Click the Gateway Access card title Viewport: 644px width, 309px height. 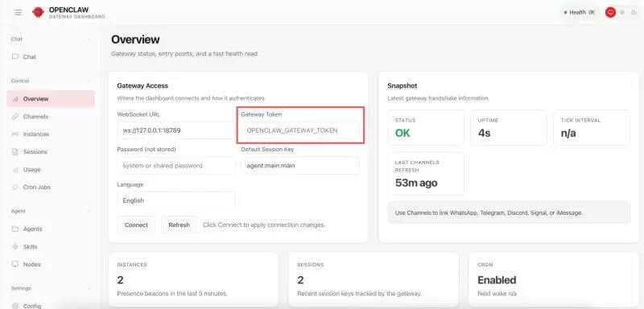142,86
